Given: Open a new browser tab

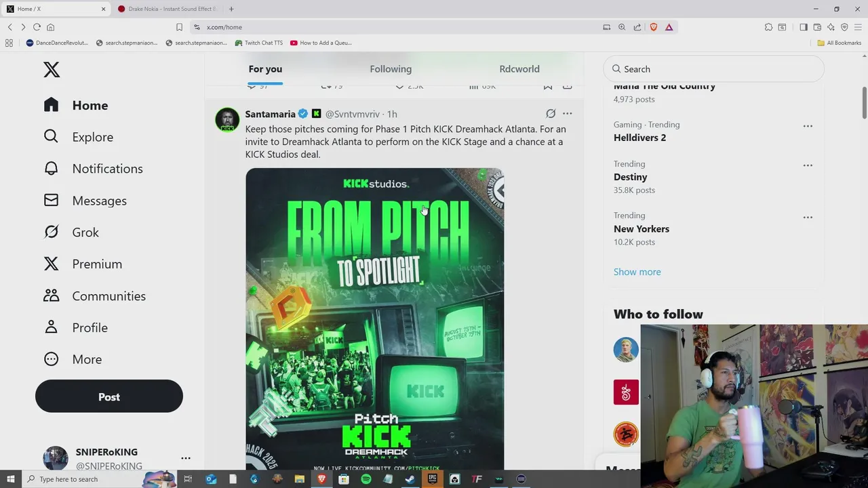Looking at the screenshot, I should 231,9.
